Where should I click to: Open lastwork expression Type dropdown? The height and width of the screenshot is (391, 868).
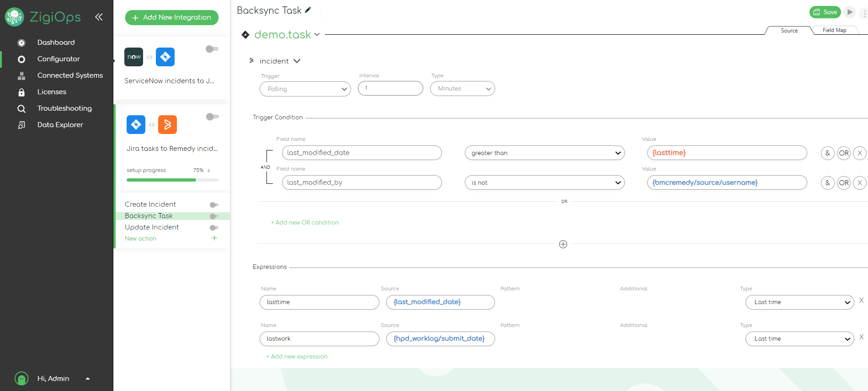(x=800, y=339)
